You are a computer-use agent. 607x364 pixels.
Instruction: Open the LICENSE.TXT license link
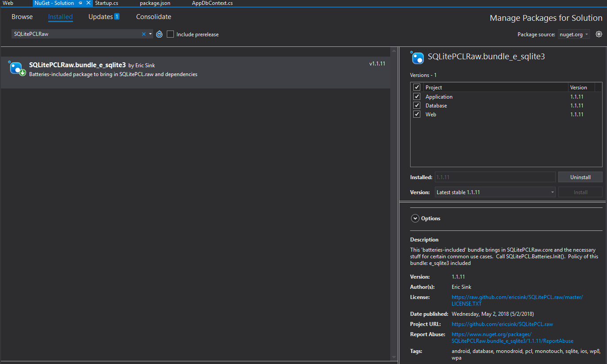point(517,300)
